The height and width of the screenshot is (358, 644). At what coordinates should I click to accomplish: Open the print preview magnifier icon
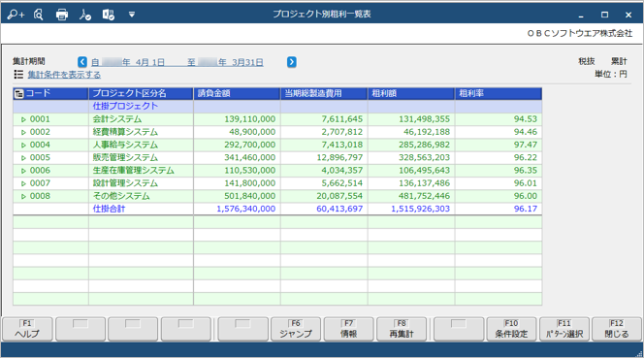(39, 15)
